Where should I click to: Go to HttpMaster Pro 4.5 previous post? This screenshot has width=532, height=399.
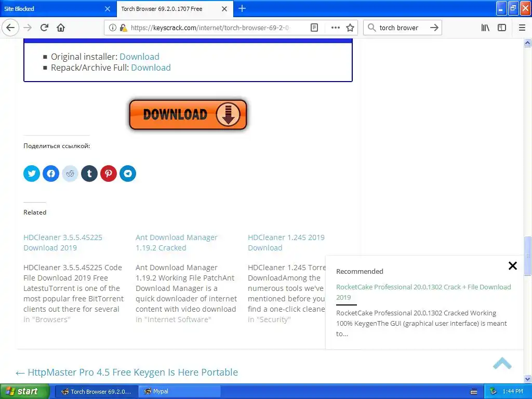point(127,372)
